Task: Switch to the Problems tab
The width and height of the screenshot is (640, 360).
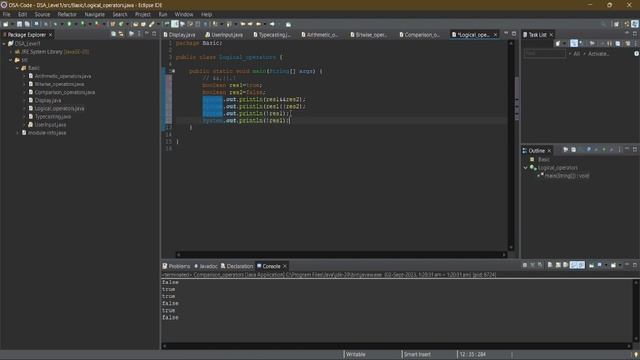Action: point(176,266)
